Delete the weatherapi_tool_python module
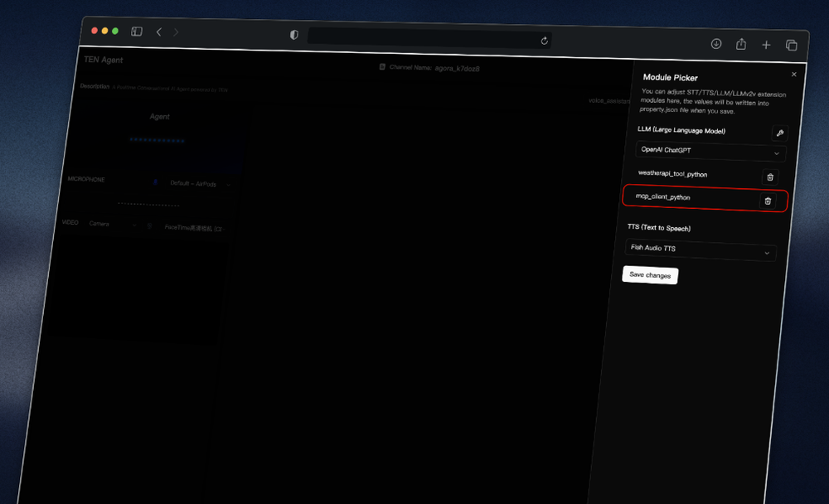This screenshot has height=504, width=829. click(x=769, y=177)
